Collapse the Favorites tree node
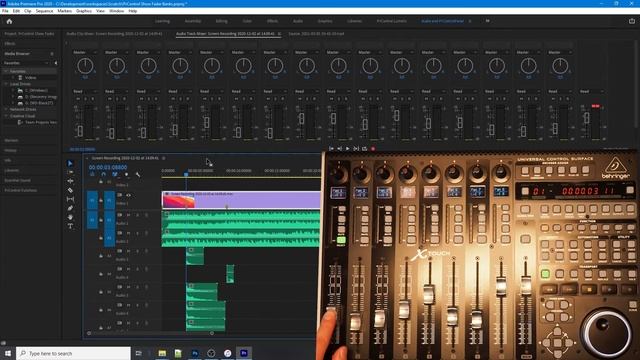Viewport: 640px width, 360px height. coord(6,71)
